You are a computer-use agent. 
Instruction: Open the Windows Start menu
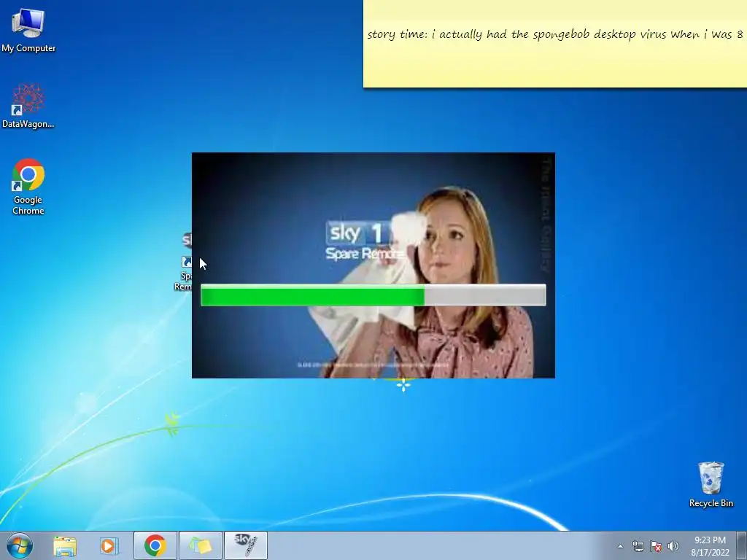point(20,545)
